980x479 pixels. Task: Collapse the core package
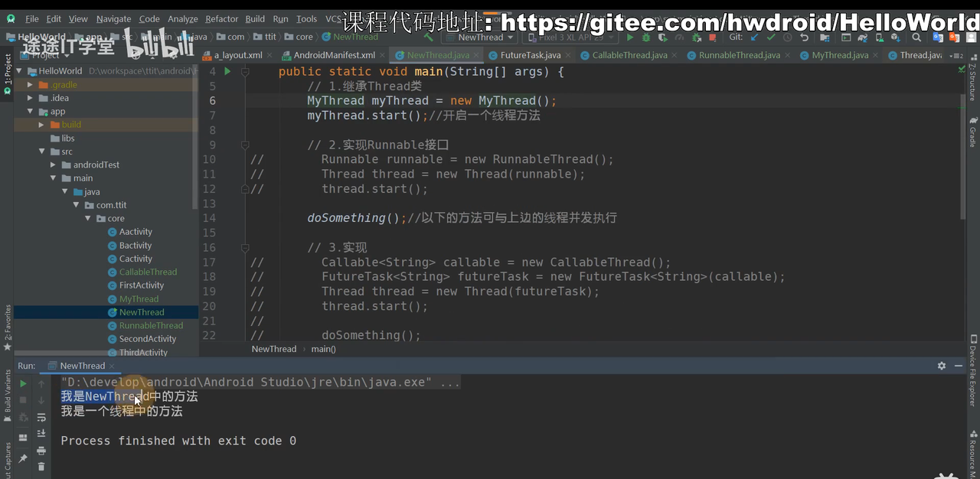[88, 218]
